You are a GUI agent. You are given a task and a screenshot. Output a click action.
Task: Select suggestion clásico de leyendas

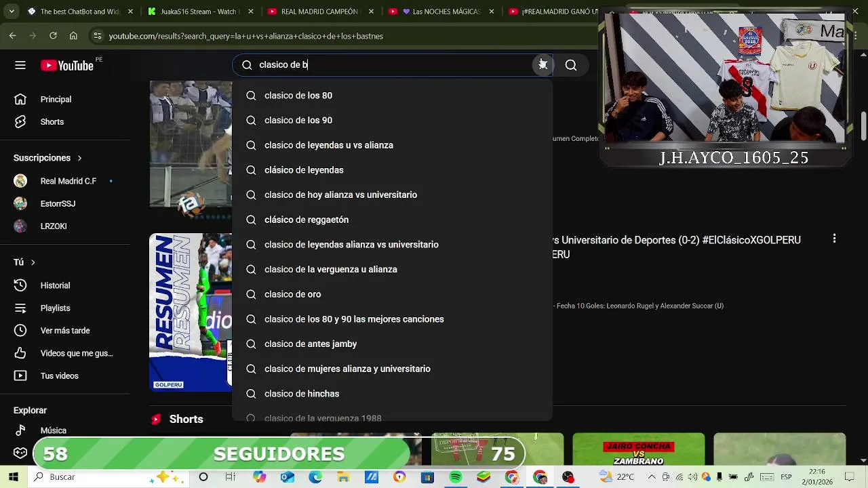[392, 170]
